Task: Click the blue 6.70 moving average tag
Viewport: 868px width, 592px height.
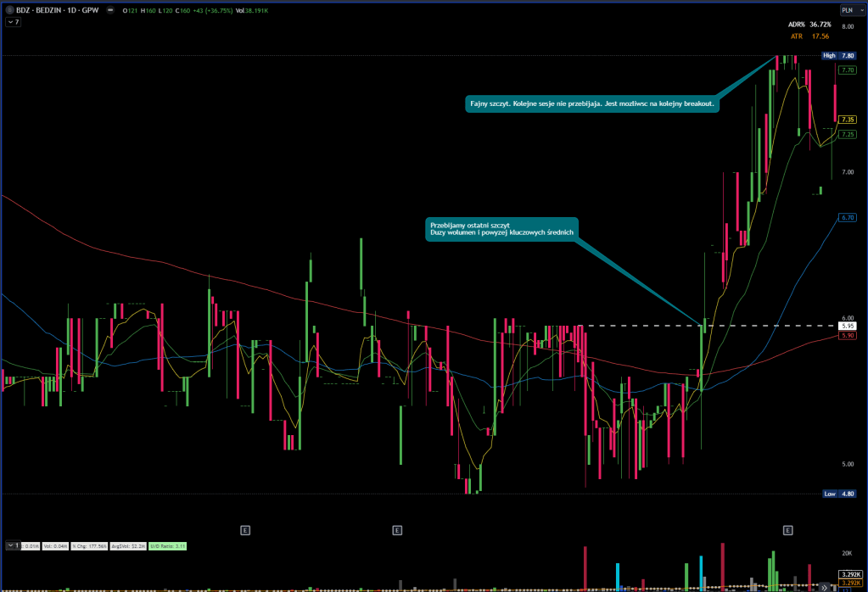Action: tap(847, 218)
